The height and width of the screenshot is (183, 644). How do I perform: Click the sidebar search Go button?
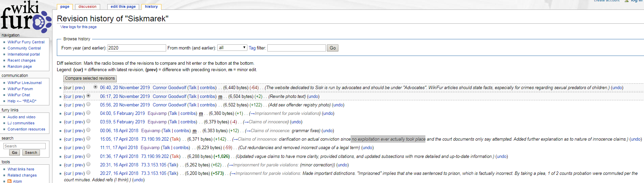coord(15,152)
